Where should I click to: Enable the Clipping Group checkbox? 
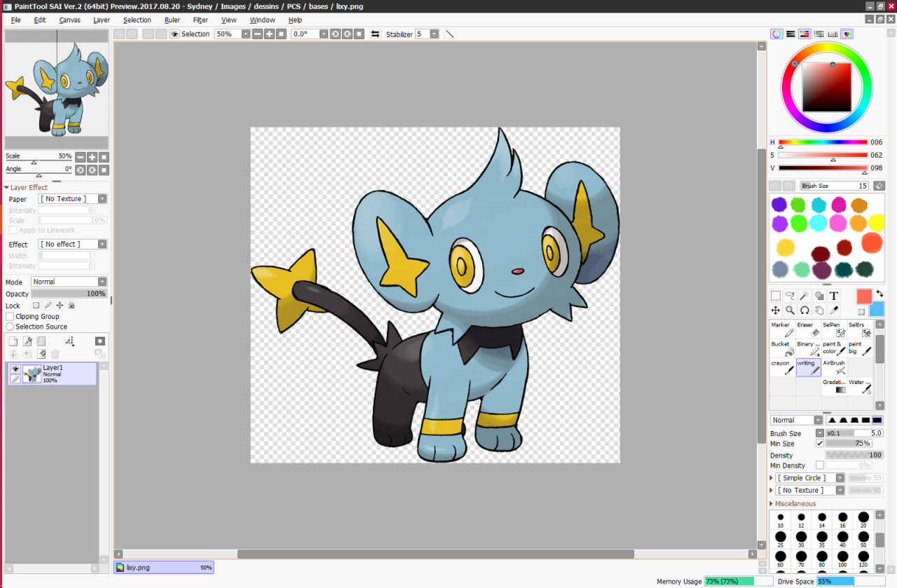10,317
